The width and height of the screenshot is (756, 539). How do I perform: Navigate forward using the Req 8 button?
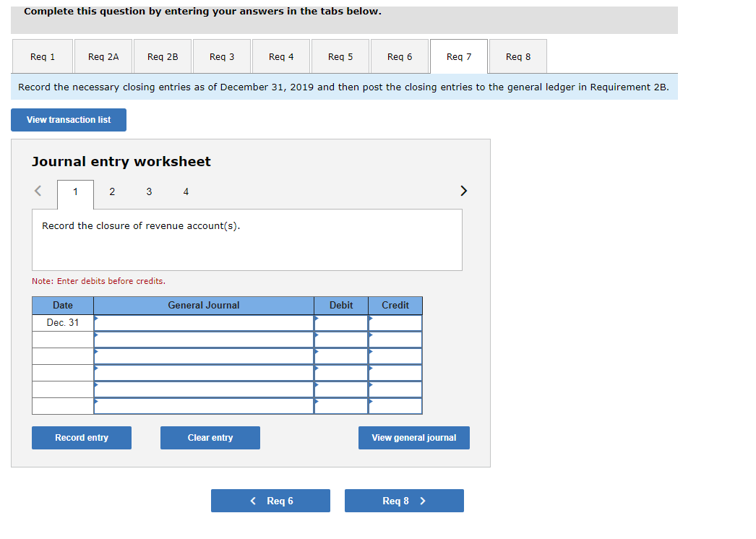(404, 500)
